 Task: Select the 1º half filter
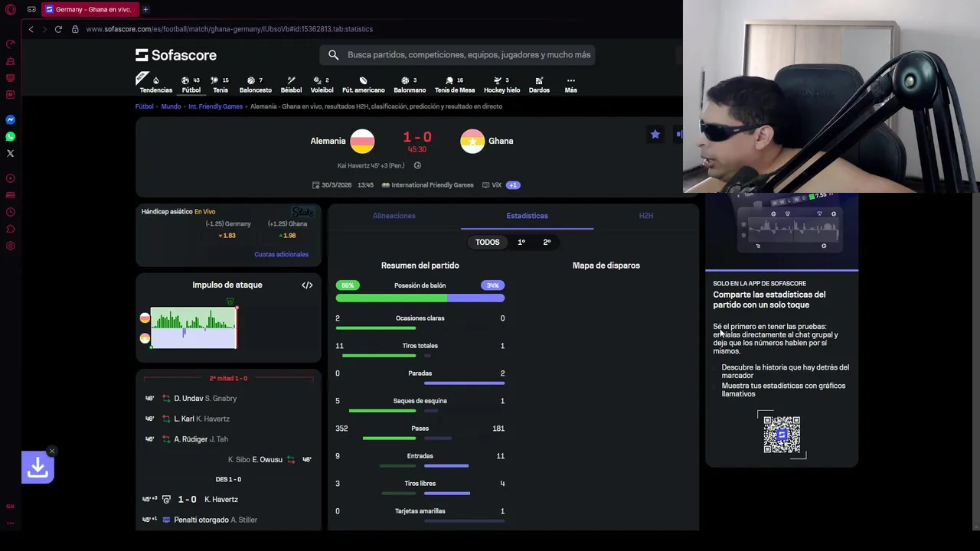pos(521,243)
